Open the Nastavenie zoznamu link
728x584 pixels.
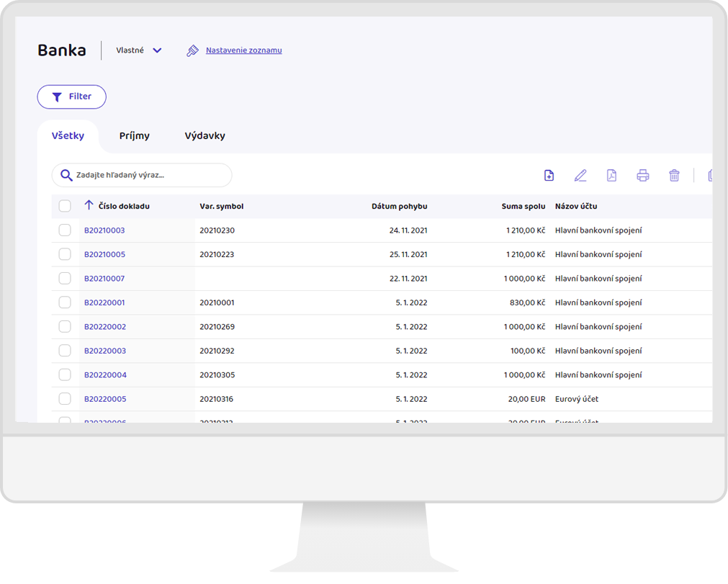point(243,50)
